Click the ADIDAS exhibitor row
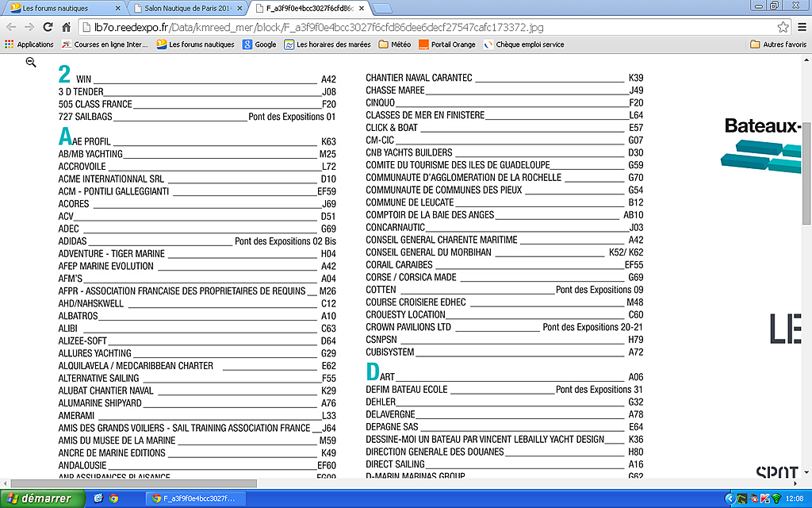812x508 pixels. (x=197, y=241)
